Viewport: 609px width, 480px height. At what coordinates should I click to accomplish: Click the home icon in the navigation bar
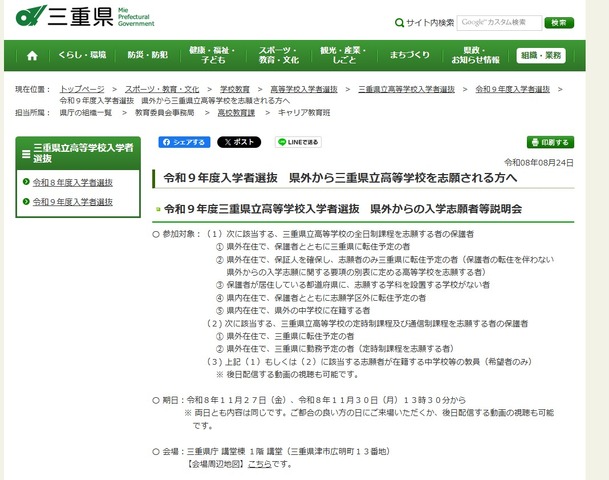pos(32,56)
